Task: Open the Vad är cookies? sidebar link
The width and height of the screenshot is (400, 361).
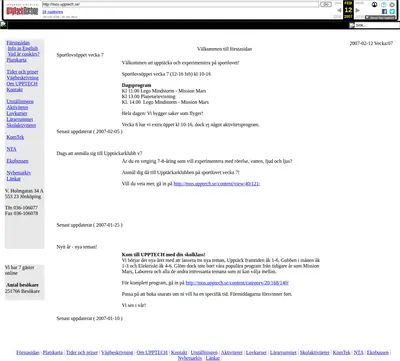Action: click(x=24, y=54)
